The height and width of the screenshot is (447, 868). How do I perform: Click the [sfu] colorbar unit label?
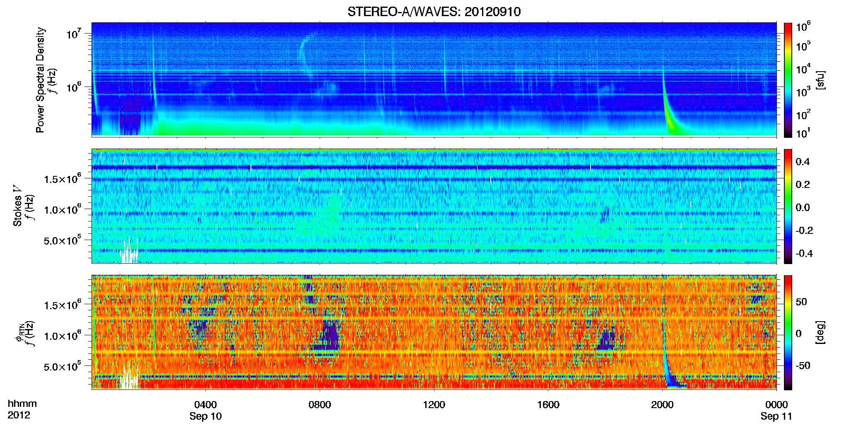coord(820,80)
